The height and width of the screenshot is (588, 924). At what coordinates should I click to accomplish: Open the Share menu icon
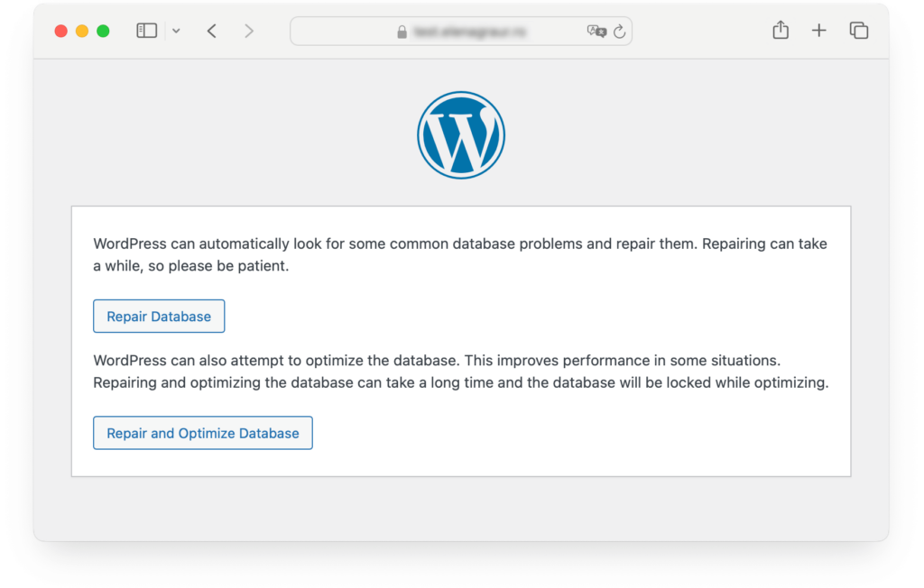pyautogui.click(x=781, y=30)
